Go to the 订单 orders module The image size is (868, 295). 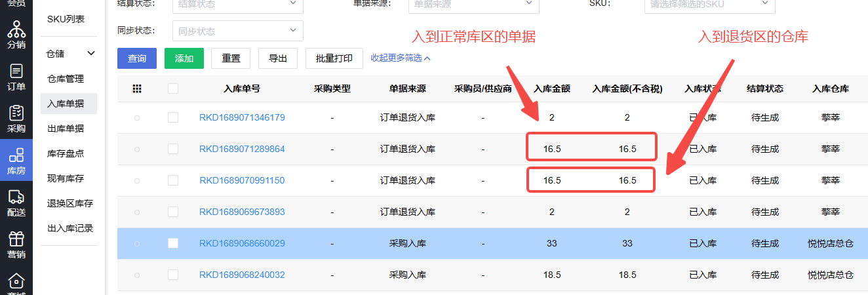[16, 77]
